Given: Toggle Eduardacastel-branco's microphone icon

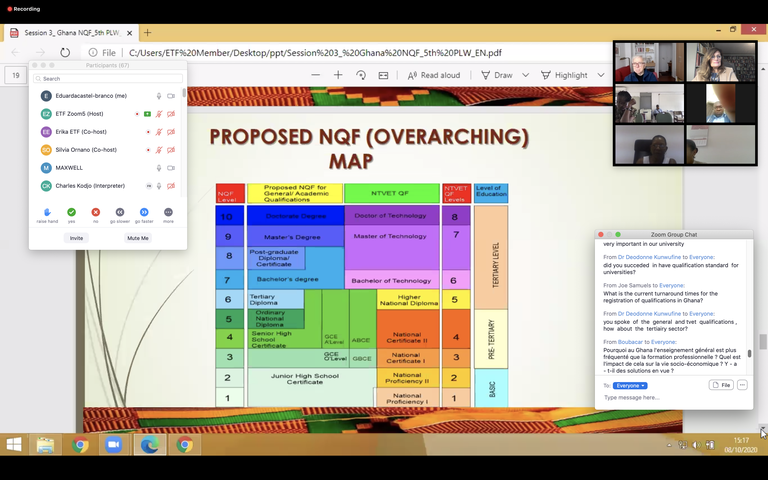Looking at the screenshot, I should click(158, 96).
